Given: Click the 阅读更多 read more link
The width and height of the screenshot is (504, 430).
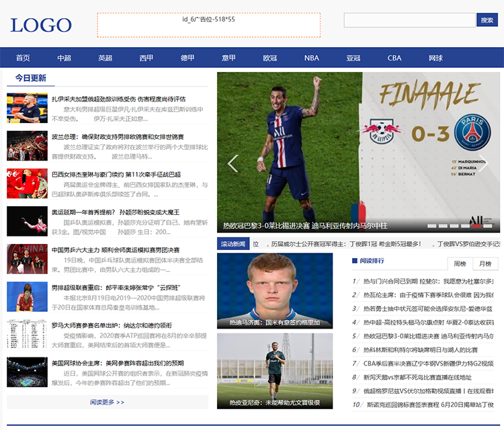Looking at the screenshot, I should click(x=108, y=402).
